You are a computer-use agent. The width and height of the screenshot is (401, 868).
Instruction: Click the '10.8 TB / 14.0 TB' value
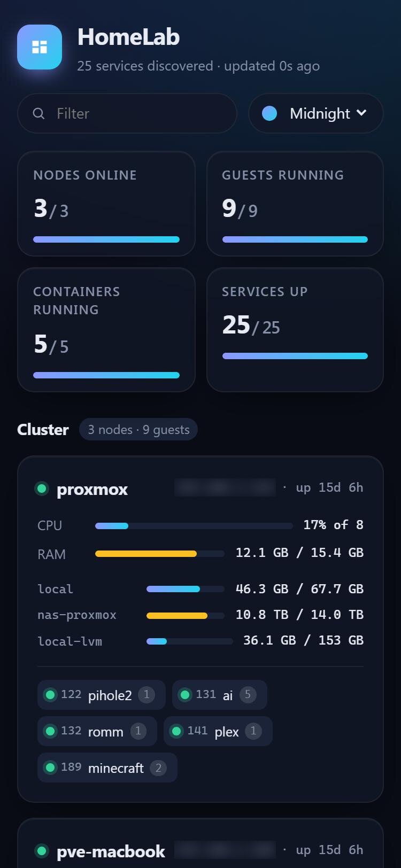(x=299, y=615)
